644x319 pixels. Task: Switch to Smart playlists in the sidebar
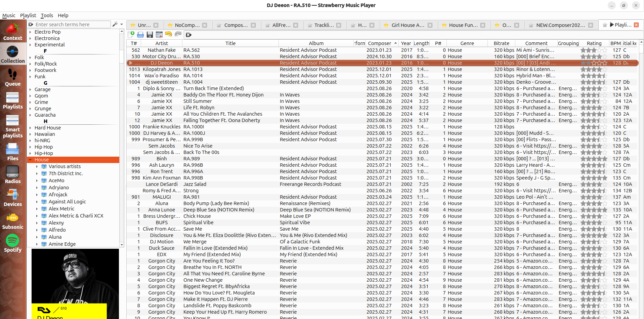[13, 126]
